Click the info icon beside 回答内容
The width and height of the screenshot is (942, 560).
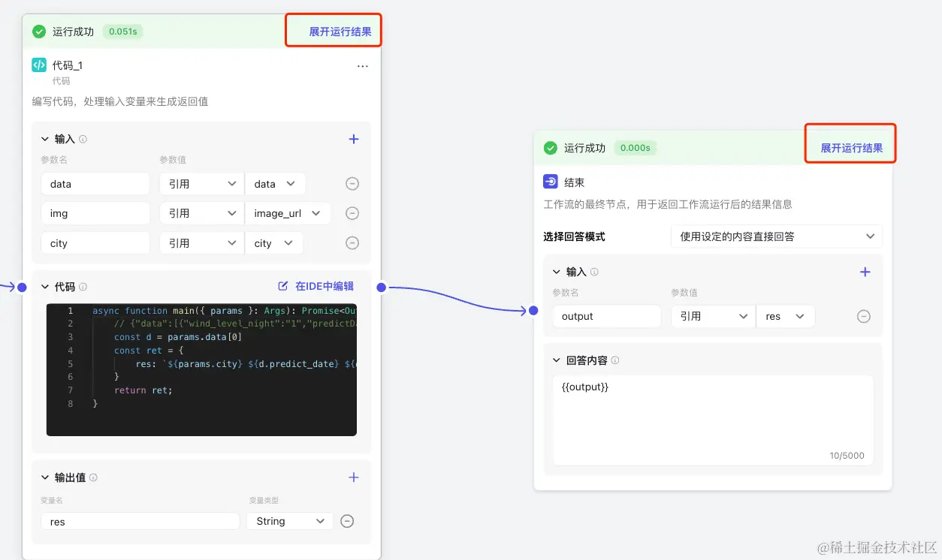(615, 360)
